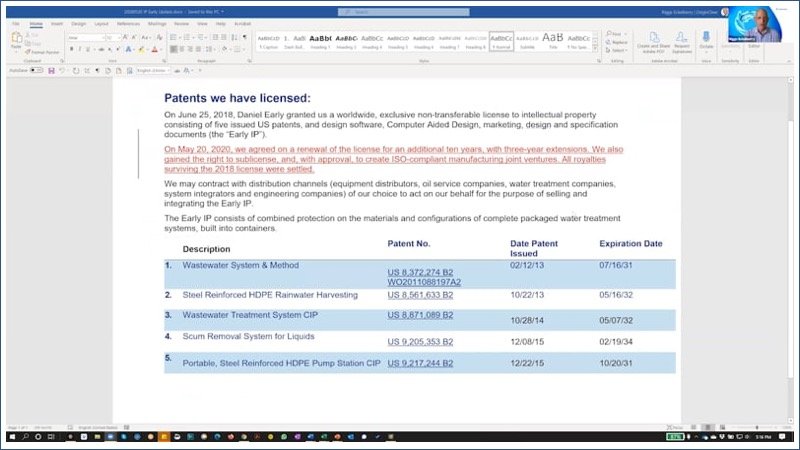Click the title bar search box
This screenshot has width=800, height=450.
tap(403, 12)
